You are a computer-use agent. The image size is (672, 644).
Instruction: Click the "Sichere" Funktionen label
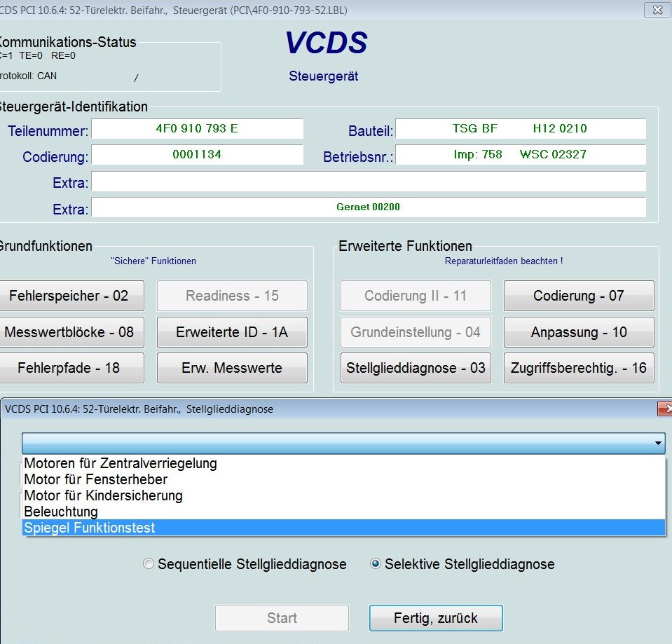[153, 261]
